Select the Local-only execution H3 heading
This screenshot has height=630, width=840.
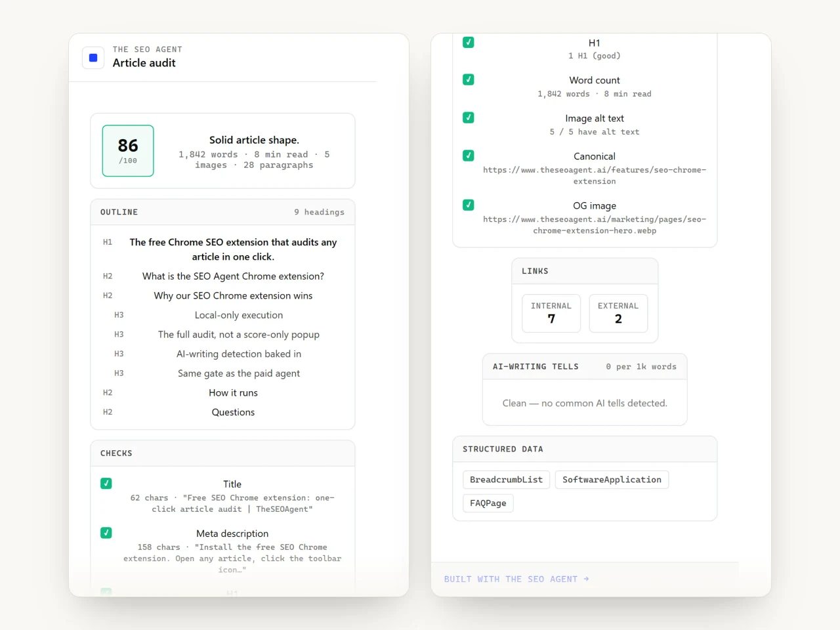click(x=239, y=315)
